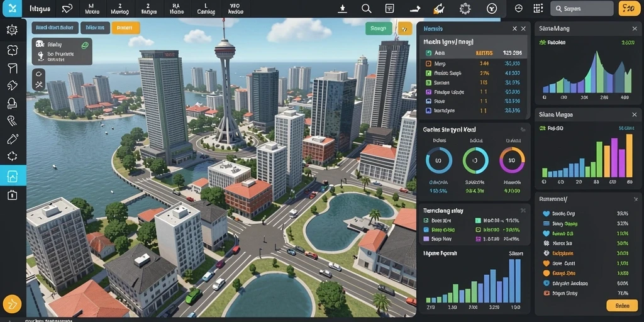
Task: Open the gear settings icon in the top toolbar
Action: (465, 8)
